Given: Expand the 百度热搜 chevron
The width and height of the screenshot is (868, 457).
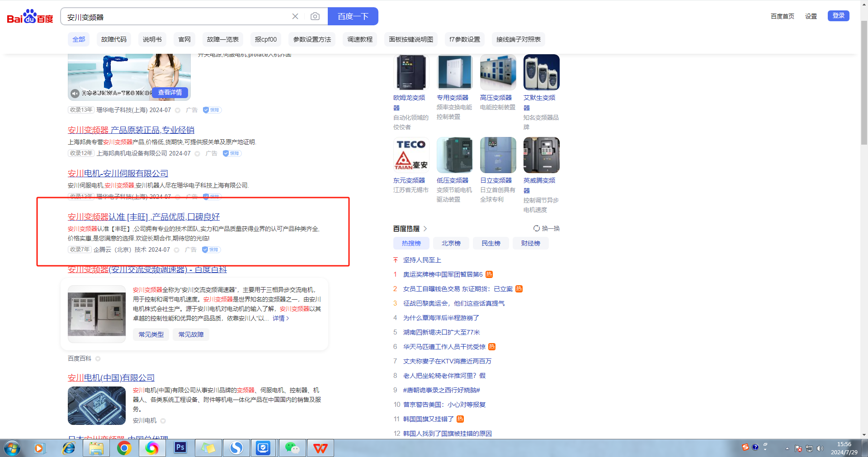Looking at the screenshot, I should pos(425,229).
